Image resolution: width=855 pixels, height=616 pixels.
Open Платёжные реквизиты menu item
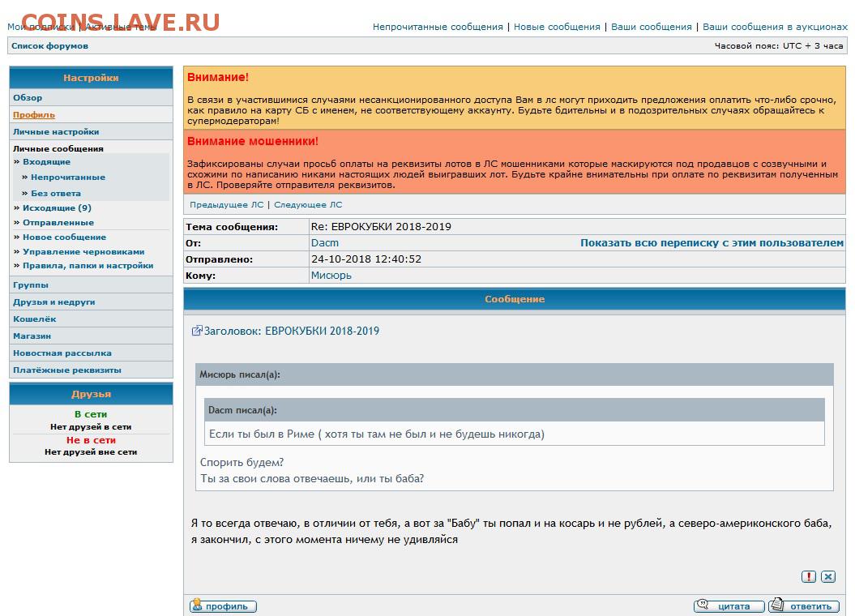[91, 370]
